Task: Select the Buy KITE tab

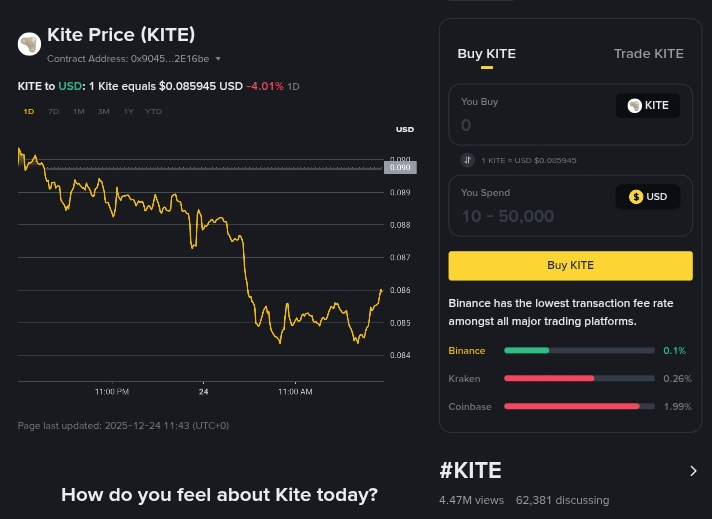Action: pyautogui.click(x=486, y=54)
